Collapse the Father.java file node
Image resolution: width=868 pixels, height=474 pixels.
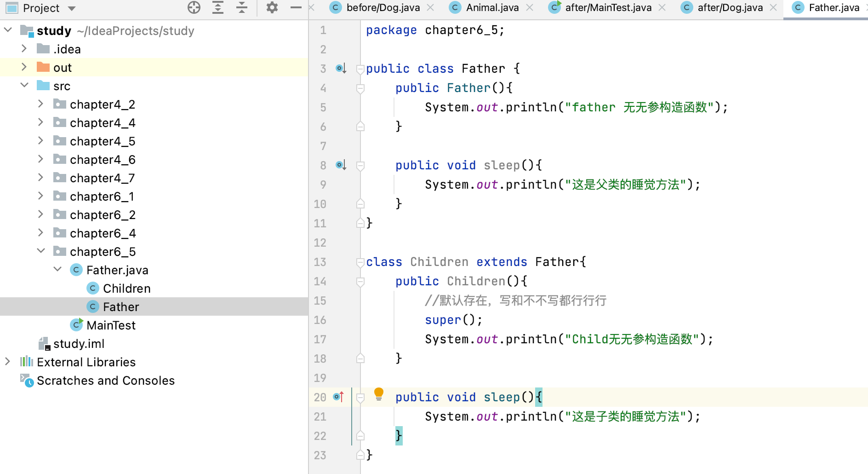(x=57, y=270)
